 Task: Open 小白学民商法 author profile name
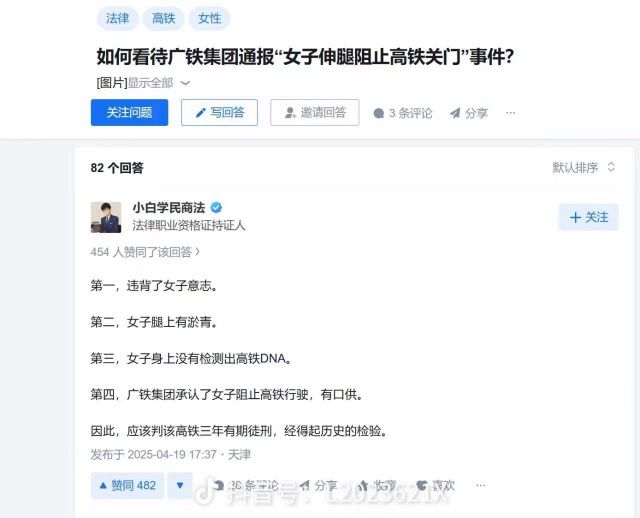[169, 208]
